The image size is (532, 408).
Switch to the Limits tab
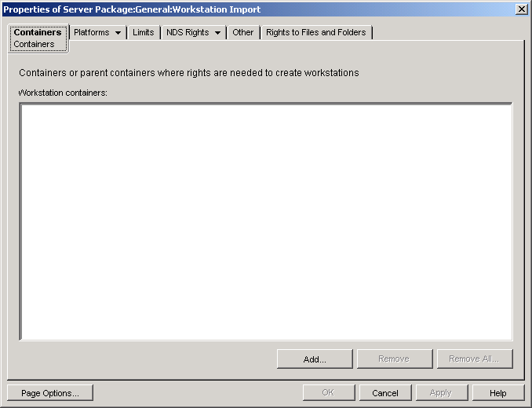143,32
